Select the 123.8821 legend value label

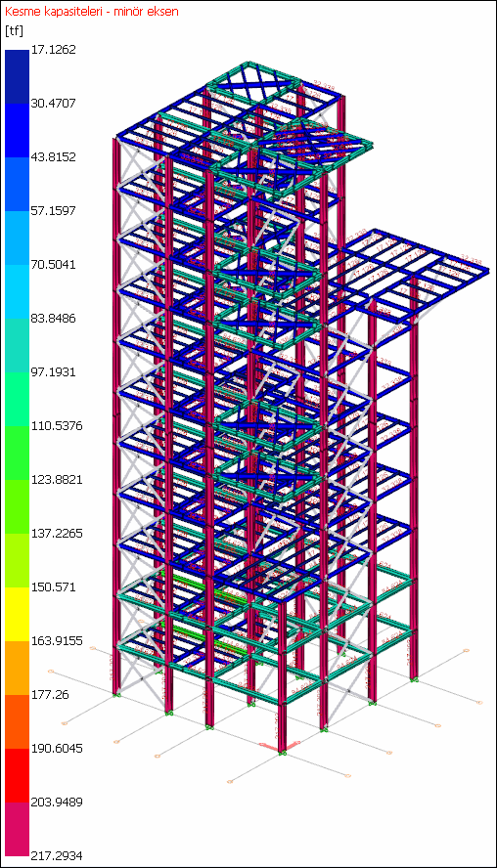click(57, 479)
